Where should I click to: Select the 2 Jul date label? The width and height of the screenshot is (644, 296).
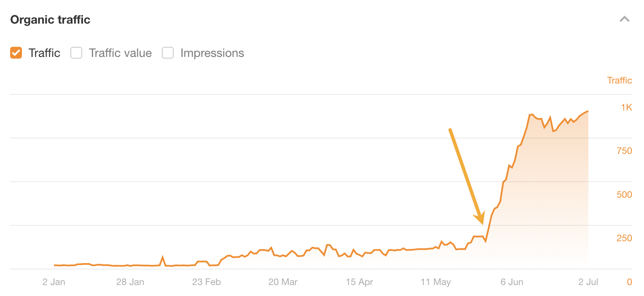tap(588, 282)
